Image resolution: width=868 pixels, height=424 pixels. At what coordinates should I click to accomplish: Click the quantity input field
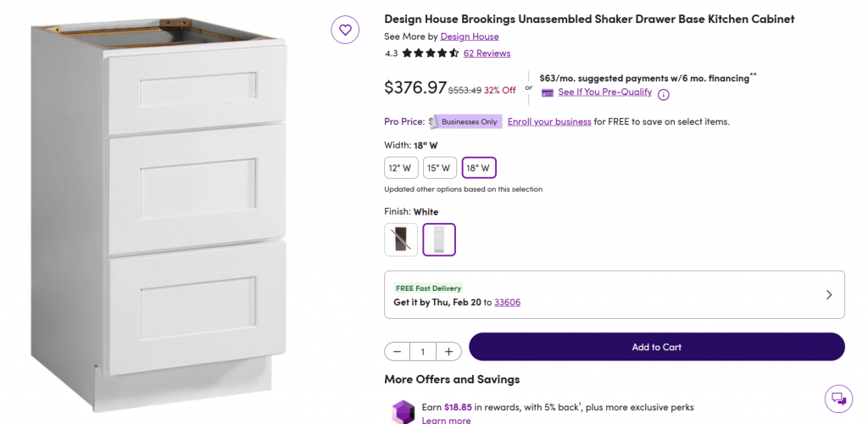coord(422,351)
